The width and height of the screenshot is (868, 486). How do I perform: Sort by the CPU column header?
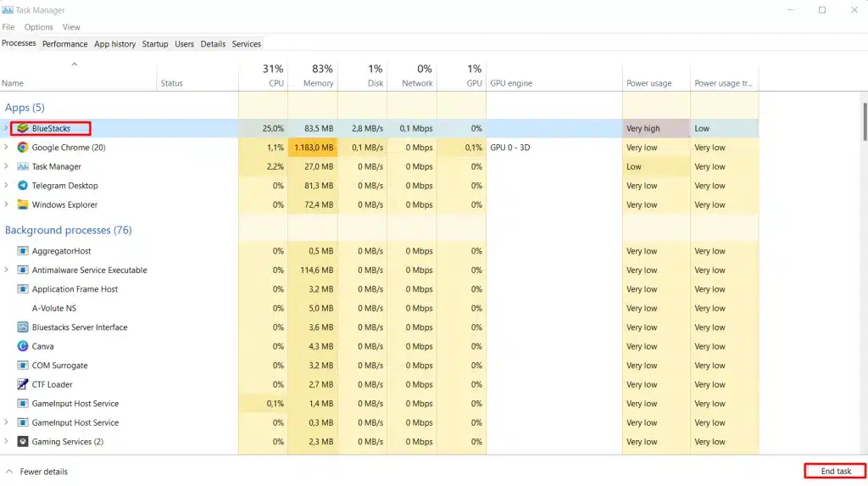point(263,75)
